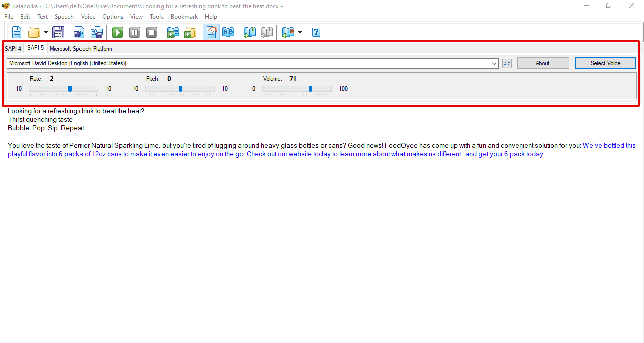Screen dimensions: 644x343
Task: Expand the arrow next to the open folder icon
Action: (46, 32)
